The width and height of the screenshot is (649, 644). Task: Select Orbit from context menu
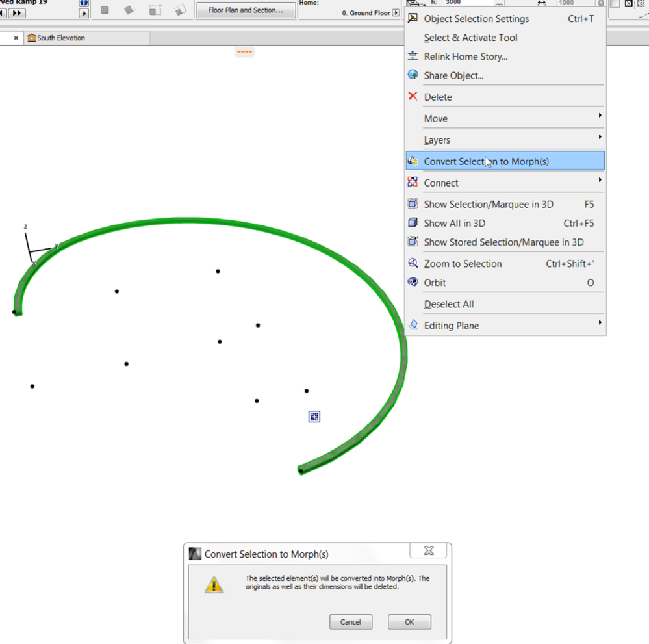[505, 283]
